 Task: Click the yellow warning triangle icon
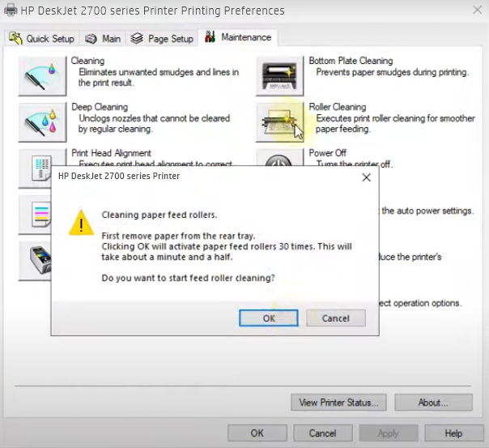coord(81,223)
